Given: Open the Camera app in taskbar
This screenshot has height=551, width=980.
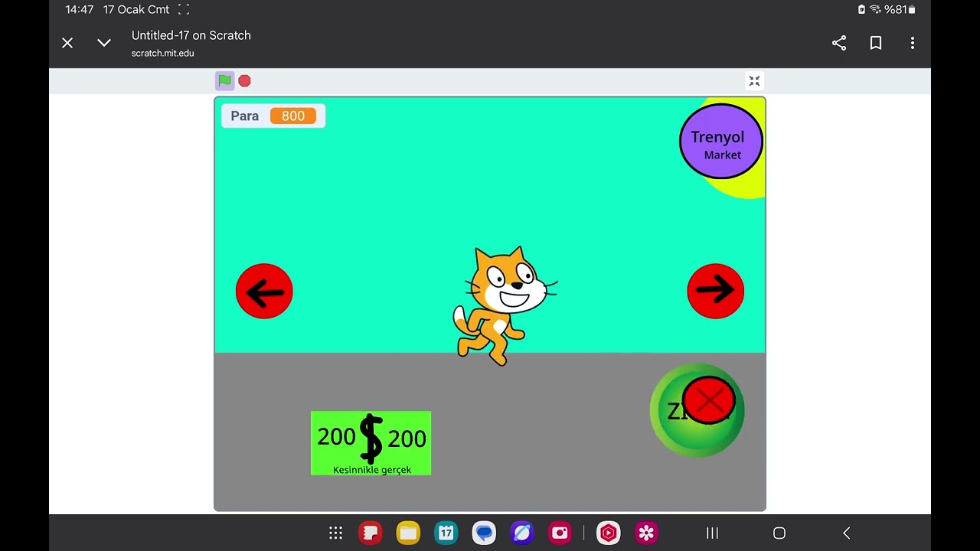Looking at the screenshot, I should [x=560, y=533].
